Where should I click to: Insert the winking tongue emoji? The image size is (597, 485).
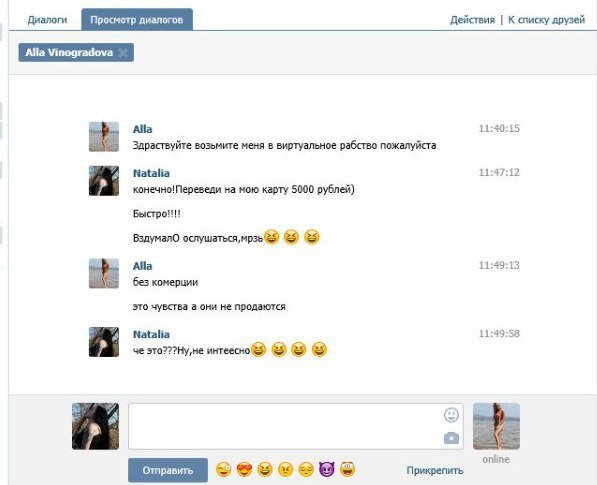(x=223, y=469)
